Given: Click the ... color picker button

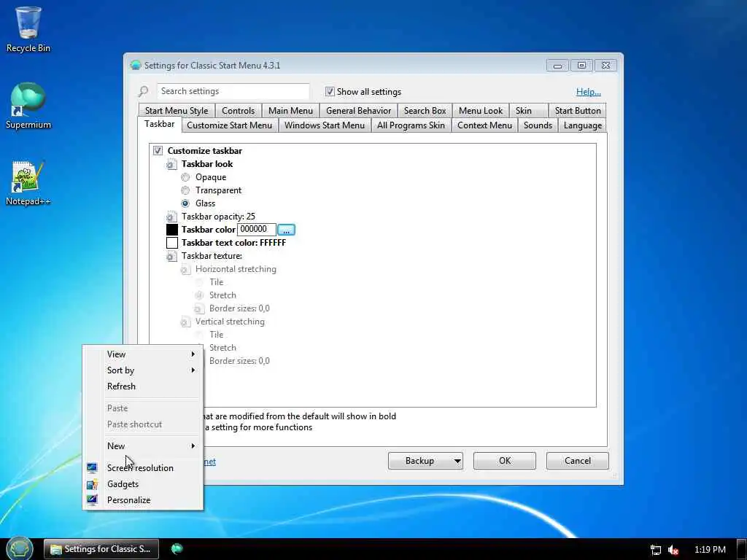Looking at the screenshot, I should (x=286, y=230).
